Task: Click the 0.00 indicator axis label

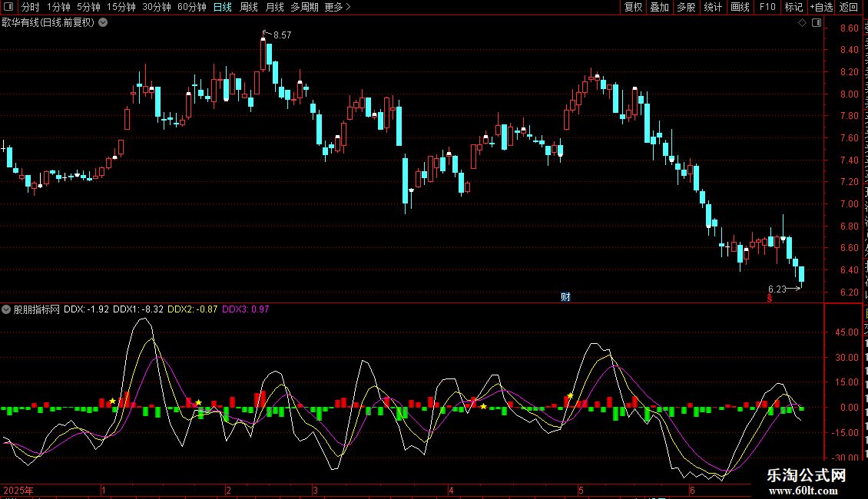Action: [849, 408]
